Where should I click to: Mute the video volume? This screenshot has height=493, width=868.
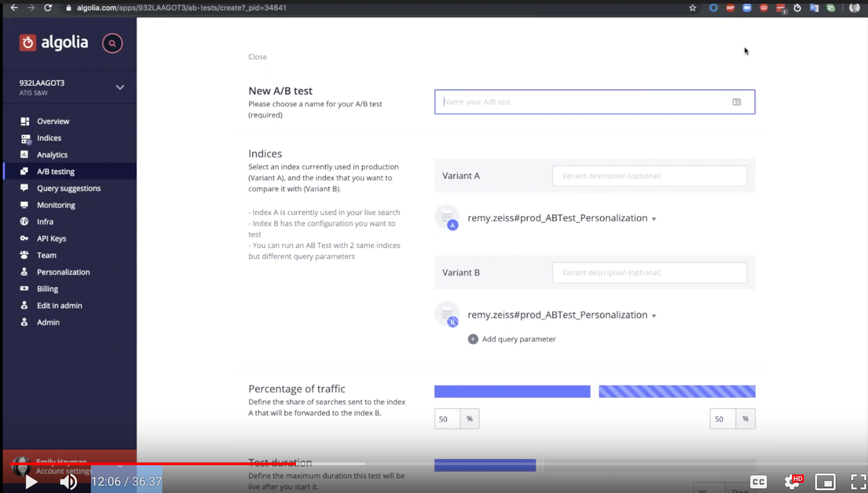tap(68, 482)
